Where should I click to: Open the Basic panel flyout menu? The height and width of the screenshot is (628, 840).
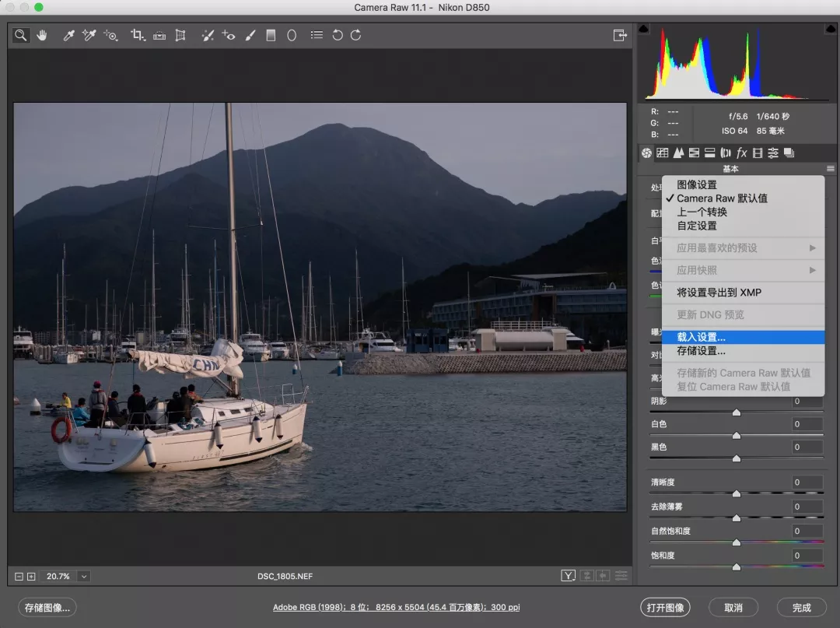coord(830,169)
